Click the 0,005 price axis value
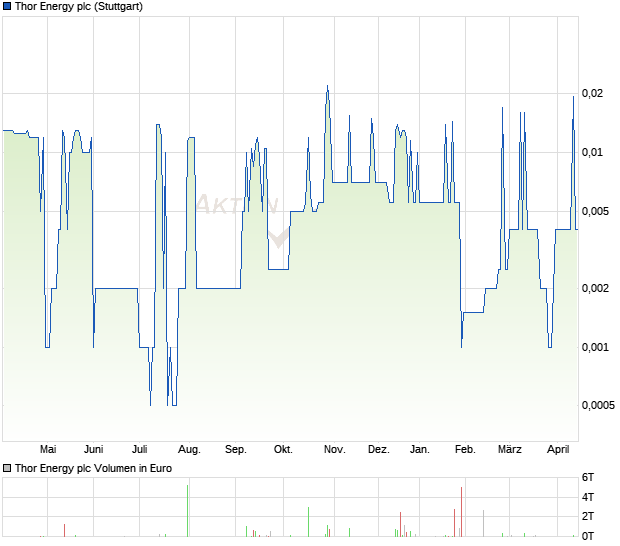Image resolution: width=620 pixels, height=546 pixels. tap(595, 212)
